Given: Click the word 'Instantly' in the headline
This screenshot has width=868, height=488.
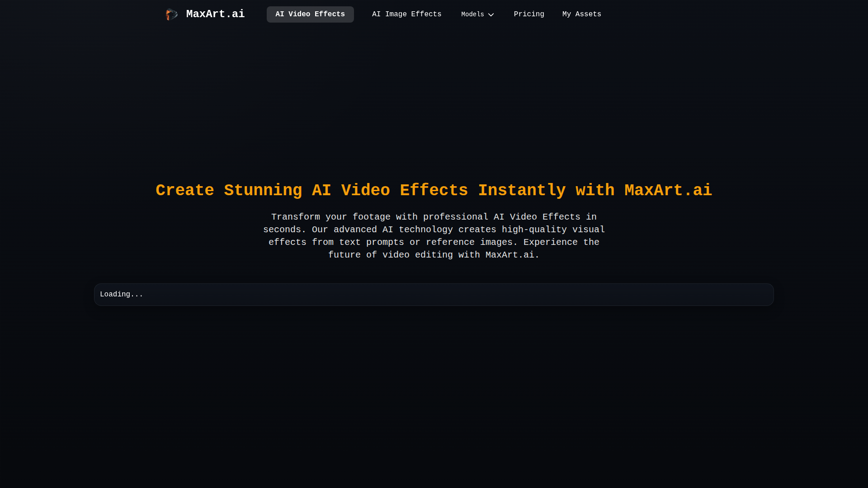Looking at the screenshot, I should (x=522, y=191).
